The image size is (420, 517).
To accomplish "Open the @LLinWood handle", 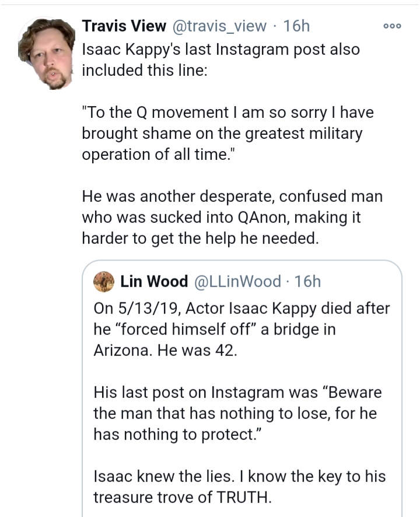I will tap(237, 282).
